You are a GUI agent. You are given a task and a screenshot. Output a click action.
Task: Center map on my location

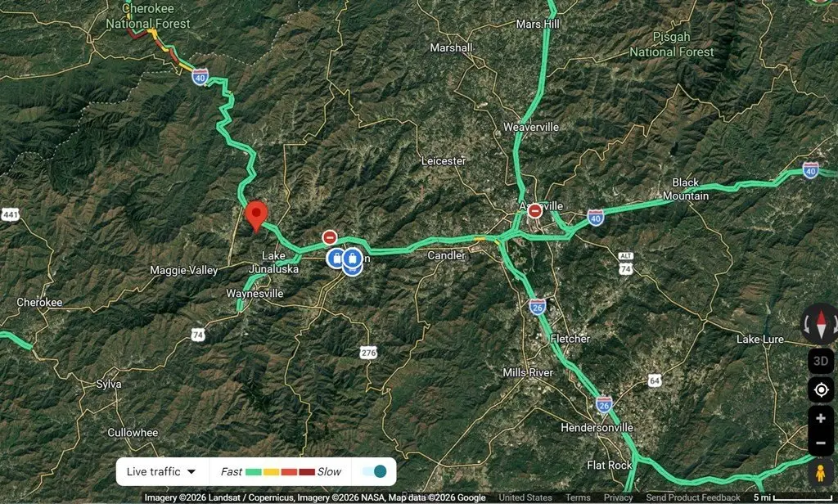point(821,390)
